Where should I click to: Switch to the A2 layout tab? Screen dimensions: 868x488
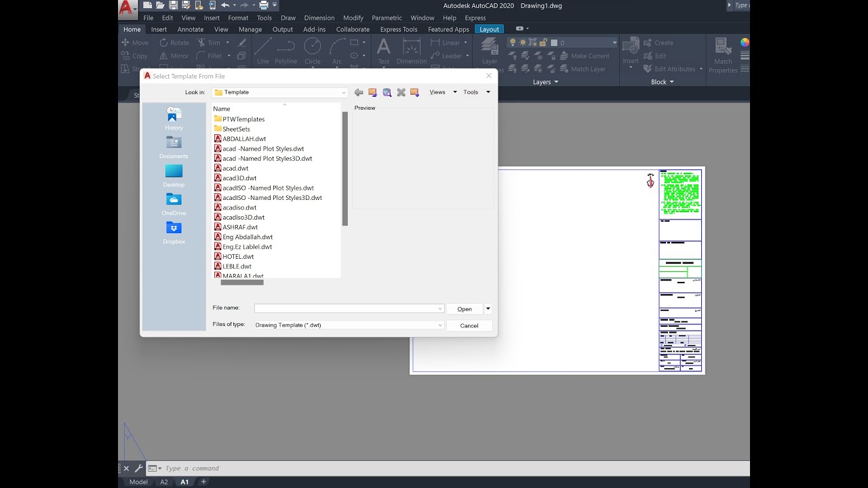164,482
